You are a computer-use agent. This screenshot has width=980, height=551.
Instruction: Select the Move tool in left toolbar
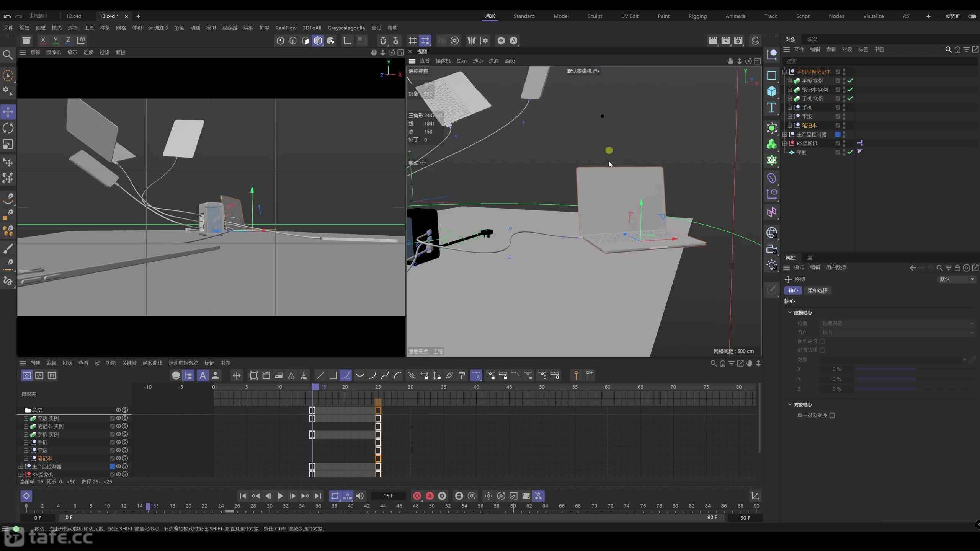click(x=8, y=112)
